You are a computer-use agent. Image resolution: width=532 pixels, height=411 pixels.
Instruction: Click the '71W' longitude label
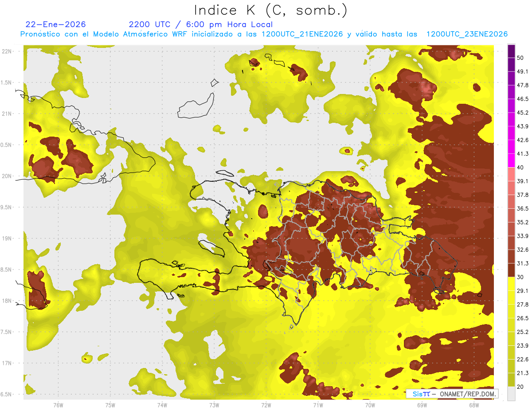click(x=318, y=405)
